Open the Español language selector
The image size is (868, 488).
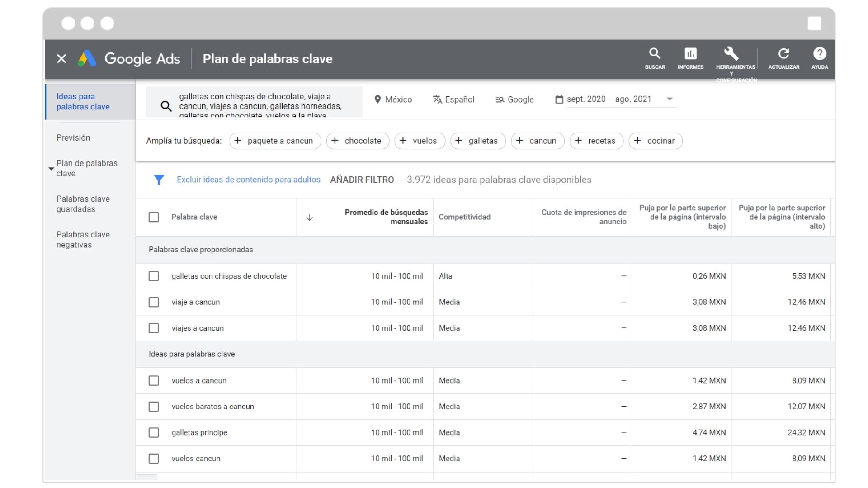pyautogui.click(x=453, y=99)
